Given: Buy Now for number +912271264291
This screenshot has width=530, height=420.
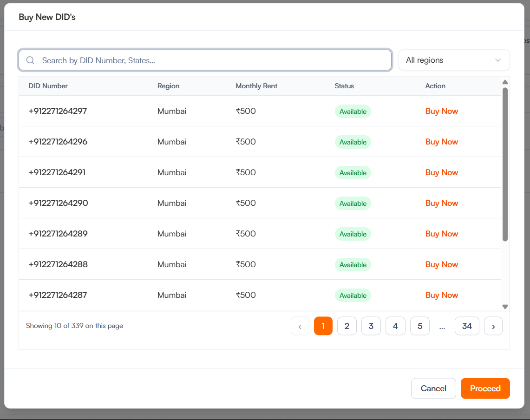Looking at the screenshot, I should (441, 173).
